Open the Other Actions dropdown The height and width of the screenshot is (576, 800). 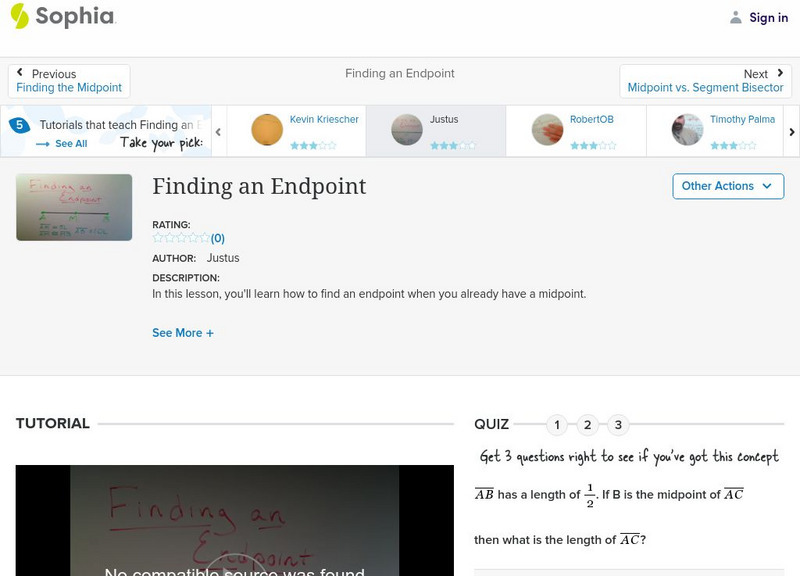pyautogui.click(x=727, y=186)
